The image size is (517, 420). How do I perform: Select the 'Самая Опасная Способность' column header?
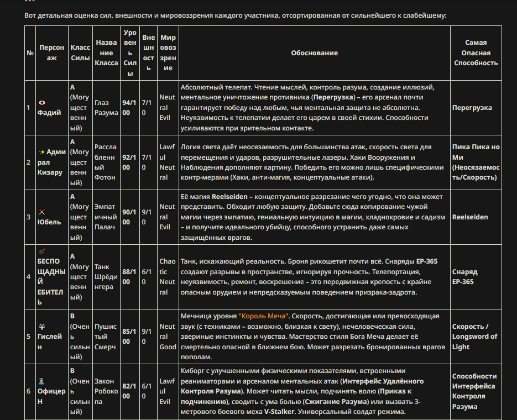click(476, 53)
